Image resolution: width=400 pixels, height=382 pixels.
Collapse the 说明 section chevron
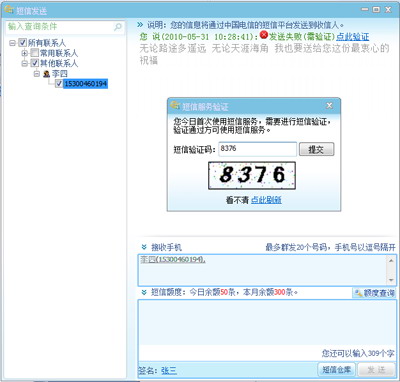tap(140, 25)
